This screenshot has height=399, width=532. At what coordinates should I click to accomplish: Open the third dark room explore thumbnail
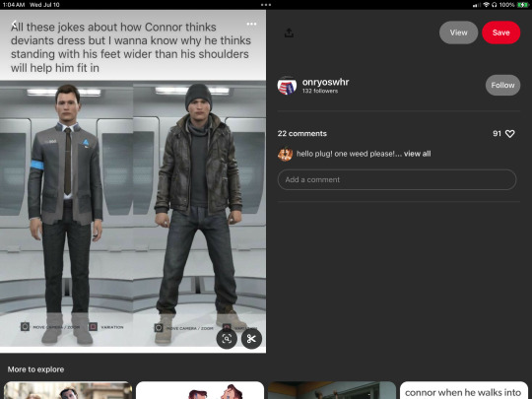pyautogui.click(x=332, y=390)
